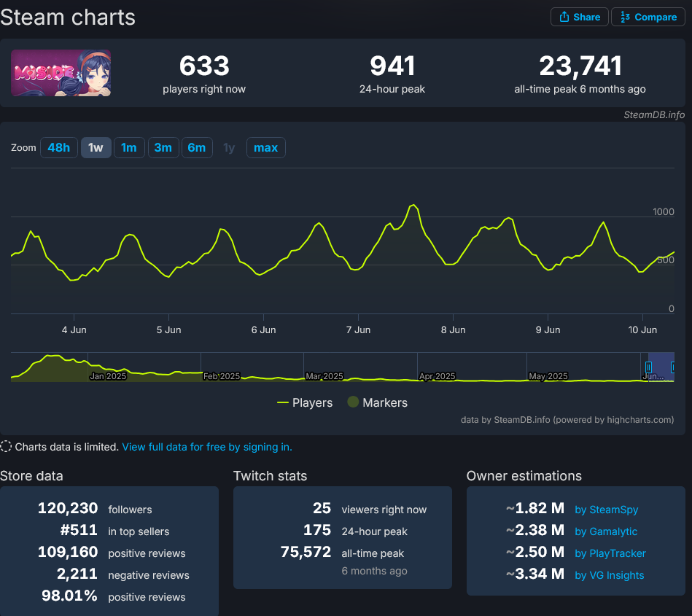Screen dimensions: 692x616
Task: Click May 2025 in the navigator timeline
Action: coord(548,376)
